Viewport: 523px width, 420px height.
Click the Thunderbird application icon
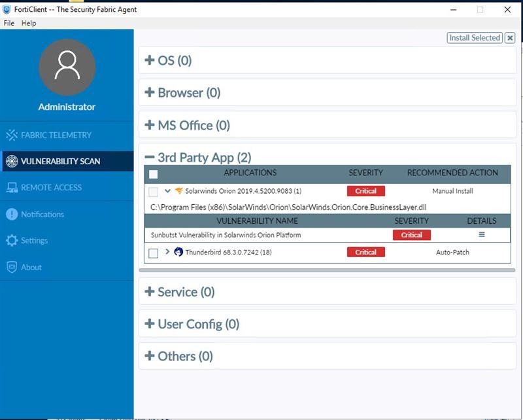(178, 252)
